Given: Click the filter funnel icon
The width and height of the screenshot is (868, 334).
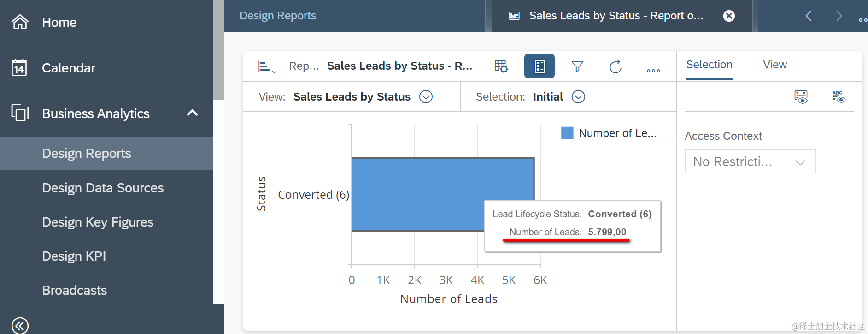Looking at the screenshot, I should 577,66.
